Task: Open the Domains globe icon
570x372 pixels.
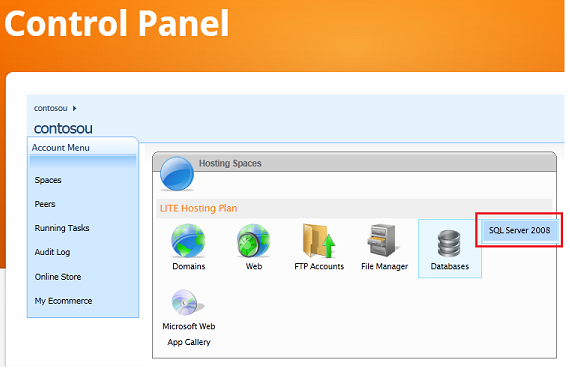Action: point(188,241)
